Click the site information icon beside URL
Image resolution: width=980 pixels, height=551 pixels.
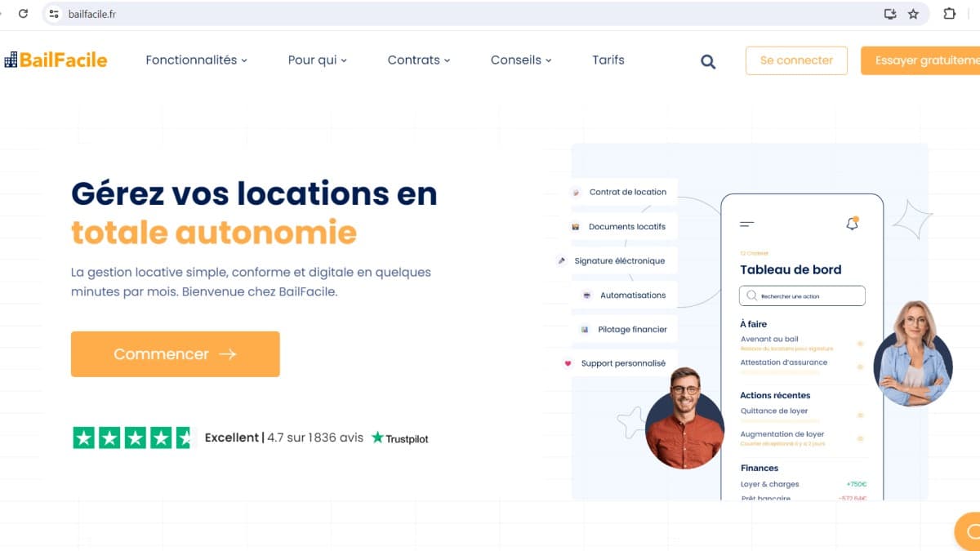point(54,14)
